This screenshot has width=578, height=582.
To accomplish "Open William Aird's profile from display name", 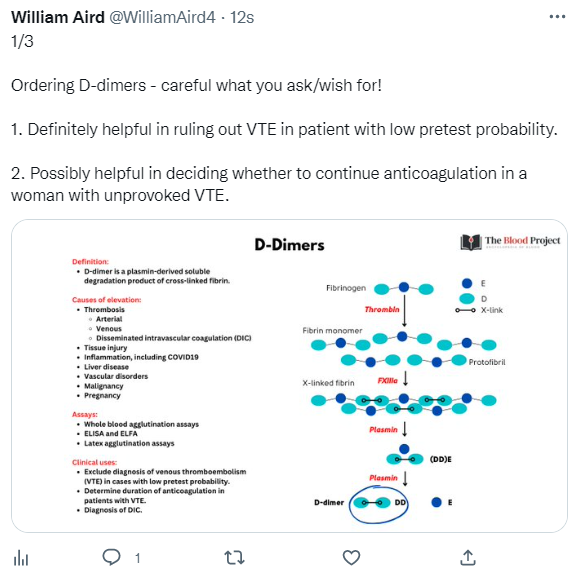I will [x=58, y=17].
